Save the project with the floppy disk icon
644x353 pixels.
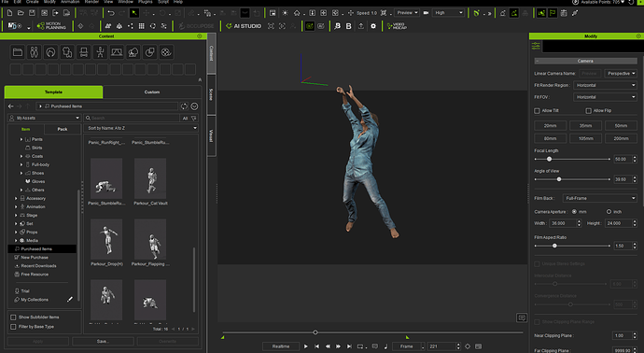tap(32, 13)
